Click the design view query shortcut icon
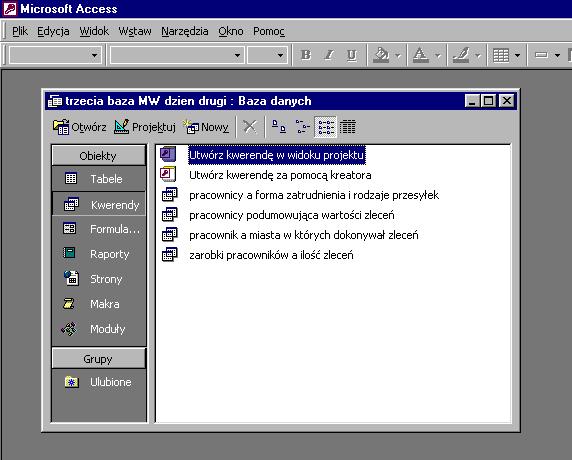572x460 pixels. tap(169, 155)
